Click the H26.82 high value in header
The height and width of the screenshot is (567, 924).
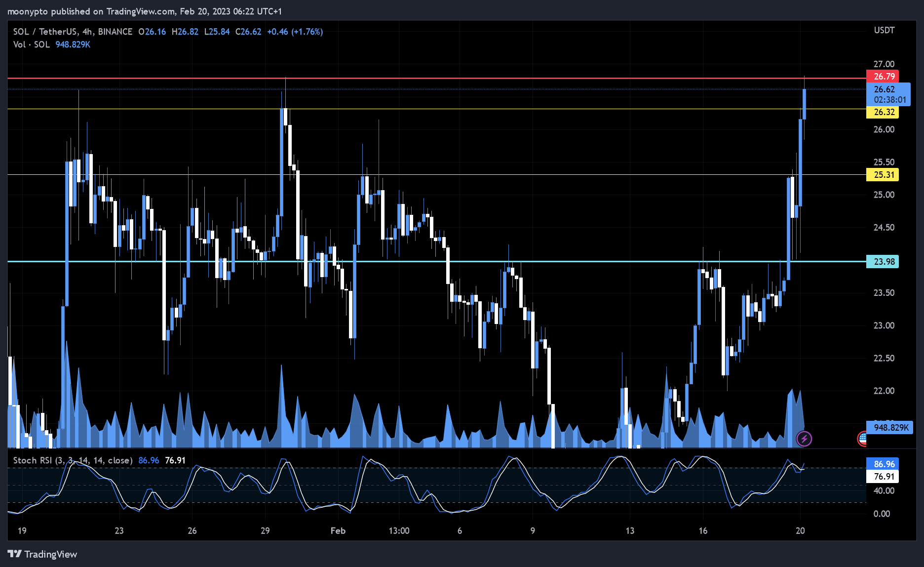[x=185, y=32]
